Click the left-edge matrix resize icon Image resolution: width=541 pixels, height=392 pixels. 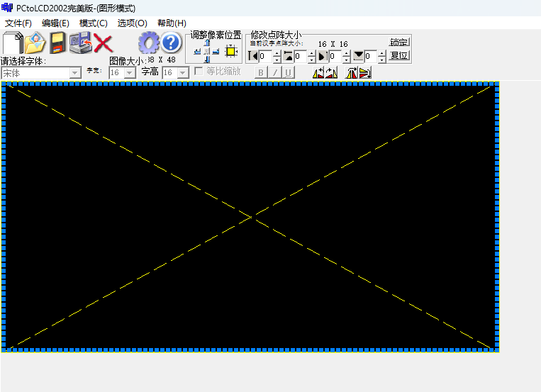(x=253, y=56)
